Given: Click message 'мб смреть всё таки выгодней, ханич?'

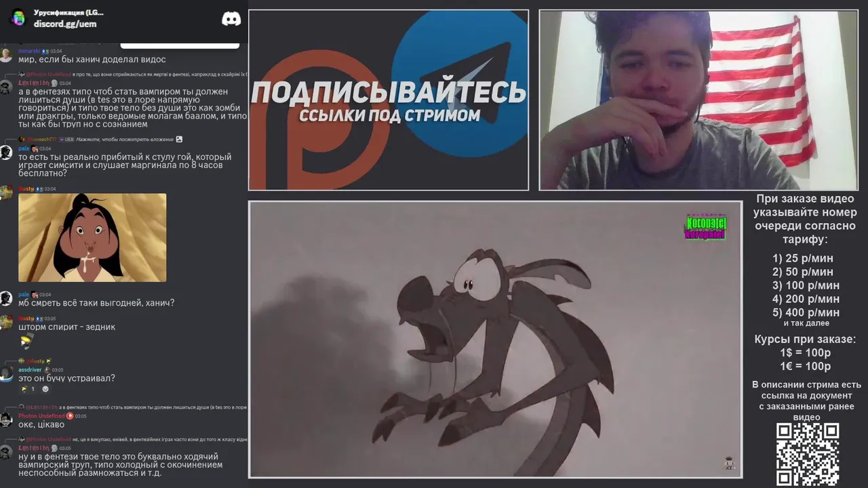Looking at the screenshot, I should [96, 303].
